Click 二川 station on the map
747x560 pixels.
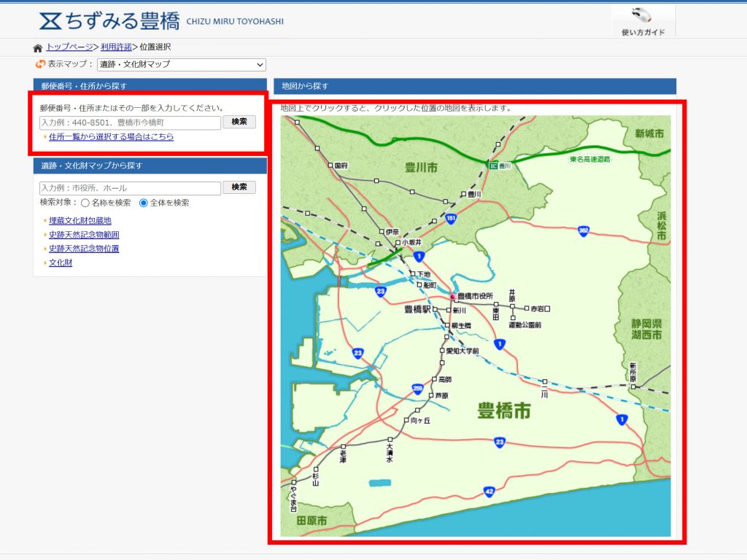544,382
